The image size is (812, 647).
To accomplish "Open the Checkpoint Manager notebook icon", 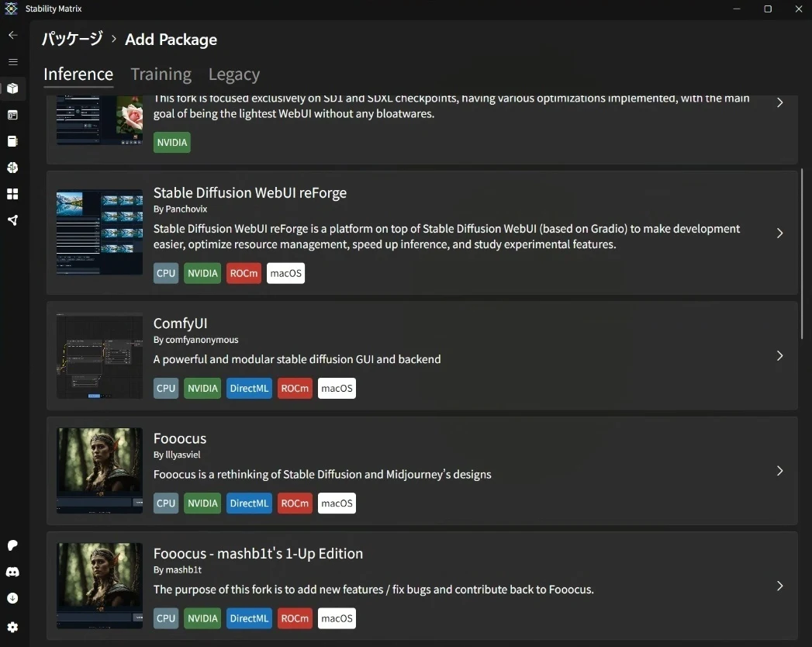I will (x=13, y=141).
